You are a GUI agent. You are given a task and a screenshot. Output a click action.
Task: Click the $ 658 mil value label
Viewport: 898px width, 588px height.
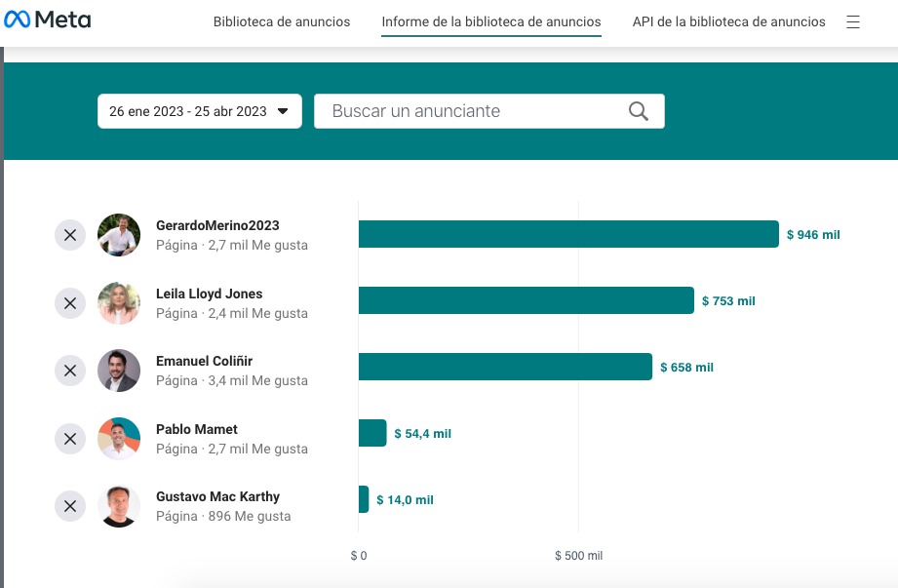686,368
